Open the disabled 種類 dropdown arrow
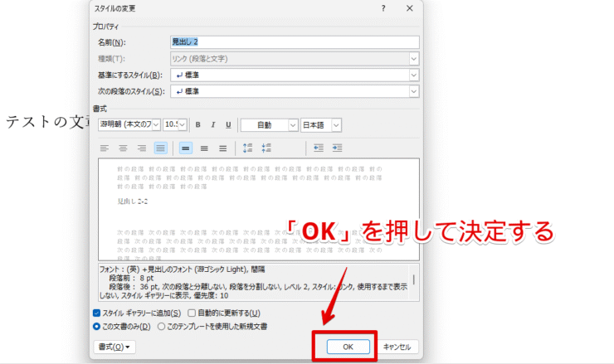Image resolution: width=614 pixels, height=364 pixels. tap(414, 59)
